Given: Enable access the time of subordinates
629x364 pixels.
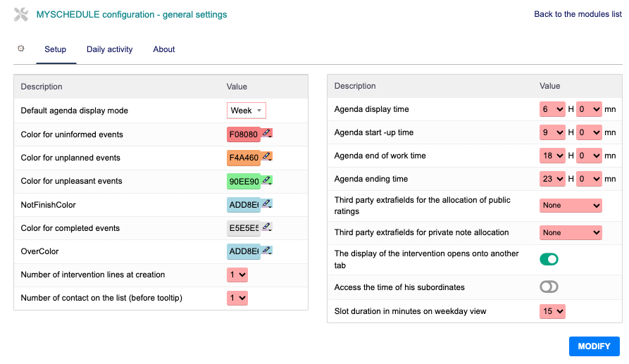Looking at the screenshot, I should click(x=549, y=287).
